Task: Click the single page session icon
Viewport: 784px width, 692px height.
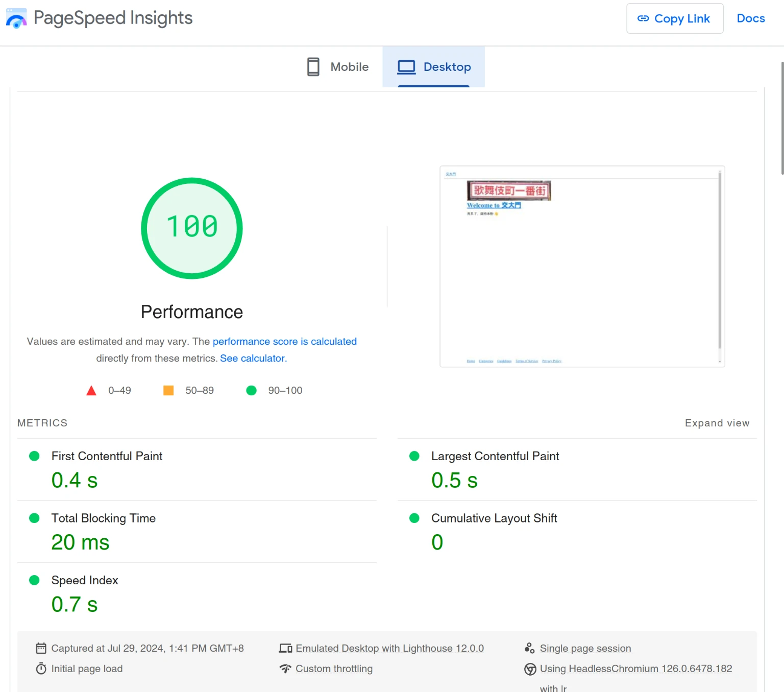Action: click(530, 648)
